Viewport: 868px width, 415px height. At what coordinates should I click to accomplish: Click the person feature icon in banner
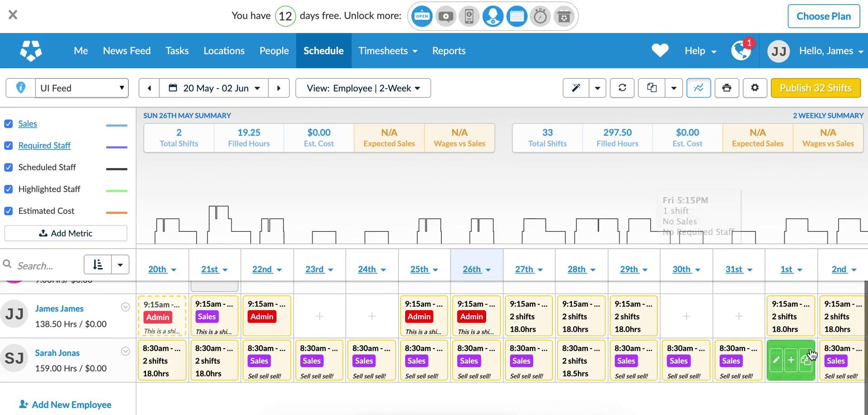[493, 16]
